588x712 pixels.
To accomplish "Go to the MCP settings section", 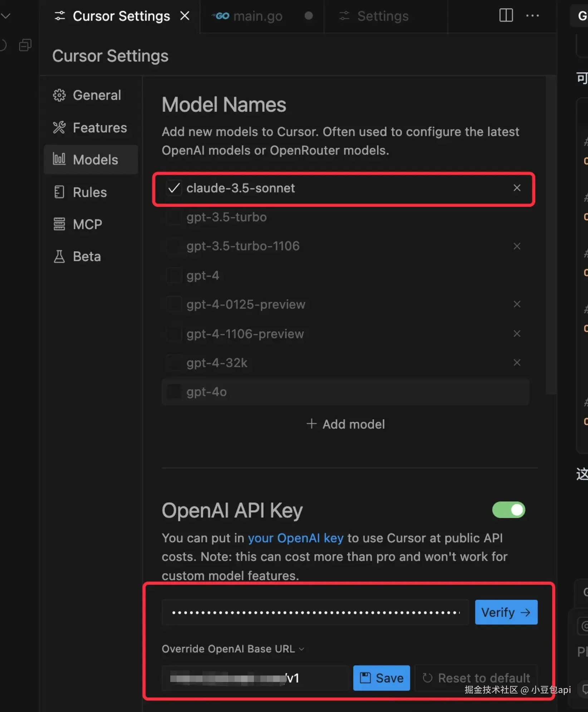I will click(87, 224).
